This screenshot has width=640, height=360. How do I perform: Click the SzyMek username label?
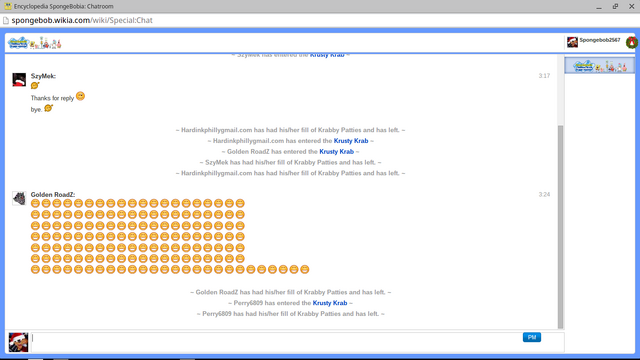[x=43, y=76]
